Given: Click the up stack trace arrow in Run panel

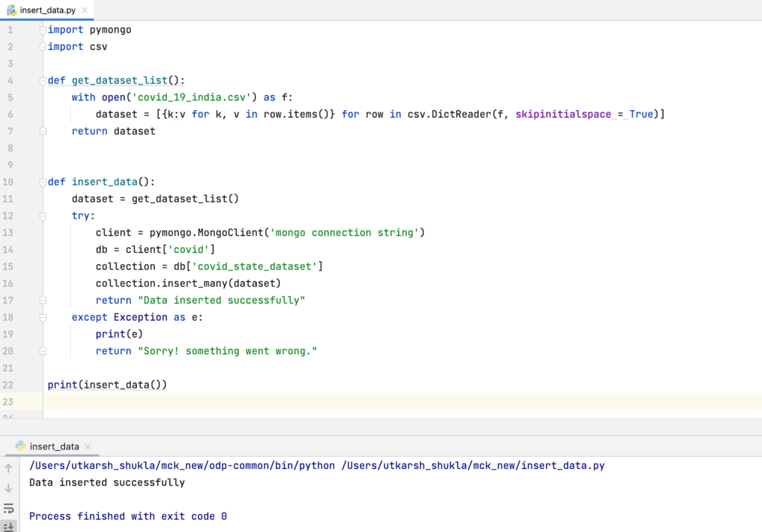Looking at the screenshot, I should tap(9, 468).
